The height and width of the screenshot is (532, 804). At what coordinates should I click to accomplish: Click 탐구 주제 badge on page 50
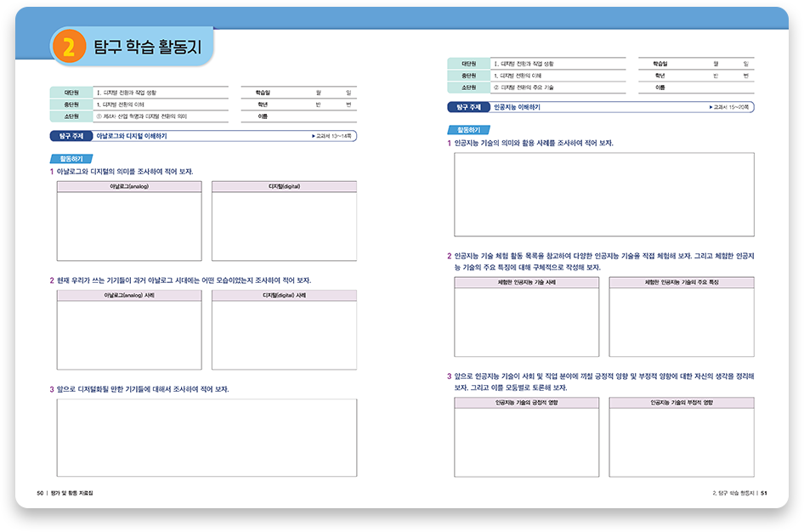tap(71, 136)
